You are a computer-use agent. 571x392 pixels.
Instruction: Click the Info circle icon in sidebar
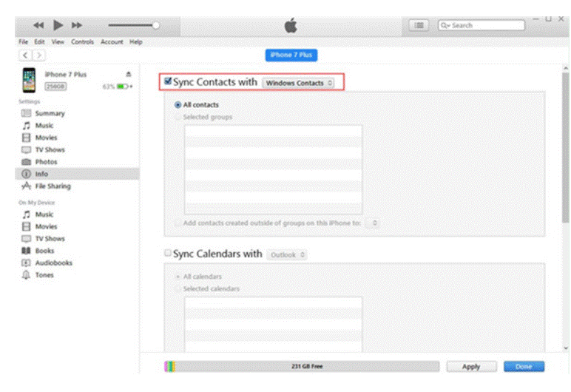click(26, 174)
